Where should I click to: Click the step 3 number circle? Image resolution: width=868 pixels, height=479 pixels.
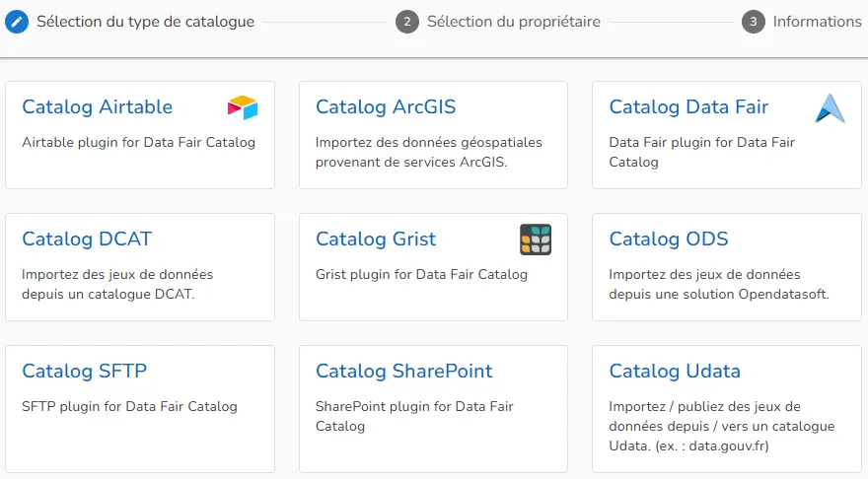(x=754, y=22)
